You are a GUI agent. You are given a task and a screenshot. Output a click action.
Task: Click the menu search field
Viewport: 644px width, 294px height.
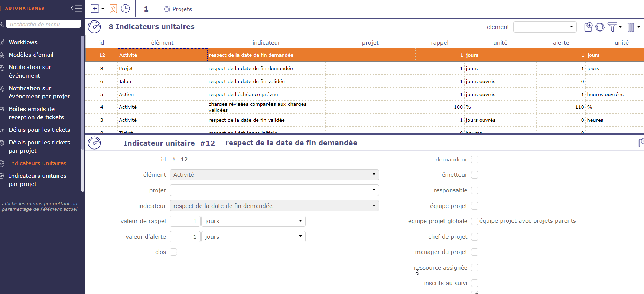coord(43,24)
